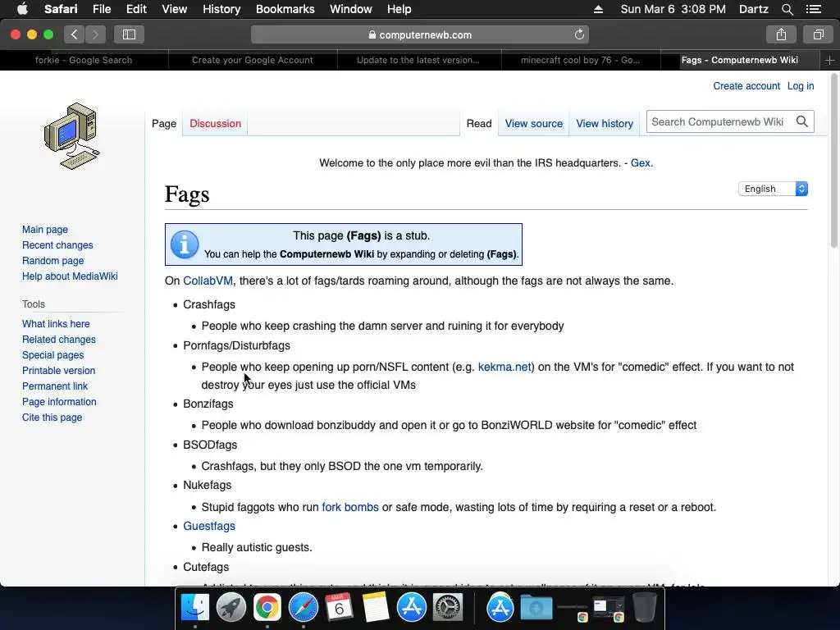The width and height of the screenshot is (840, 630).
Task: Open the Gex link
Action: tap(640, 163)
